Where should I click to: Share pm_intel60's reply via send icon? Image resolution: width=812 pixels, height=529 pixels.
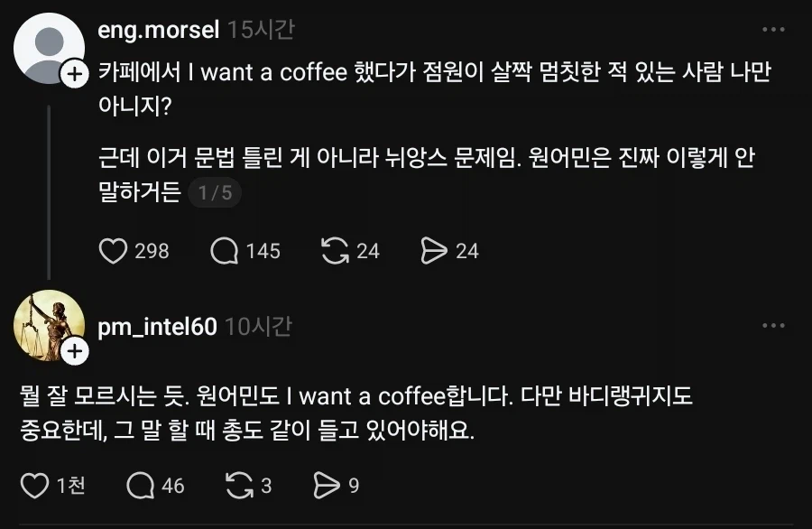pyautogui.click(x=326, y=484)
